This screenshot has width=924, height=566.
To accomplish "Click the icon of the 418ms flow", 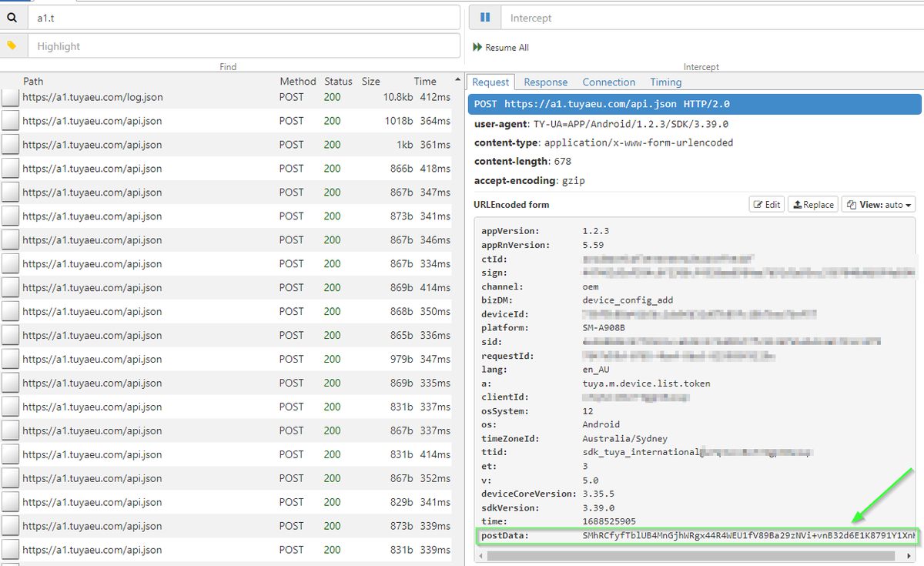I will point(10,169).
